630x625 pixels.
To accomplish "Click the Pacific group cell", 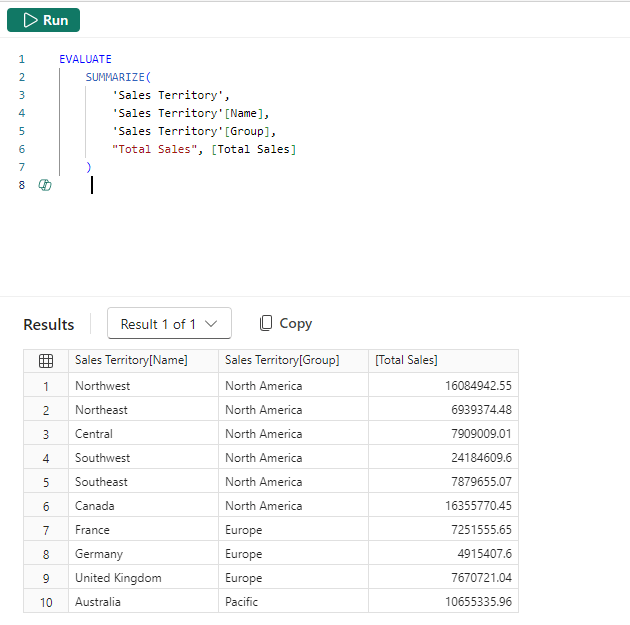I will point(243,602).
